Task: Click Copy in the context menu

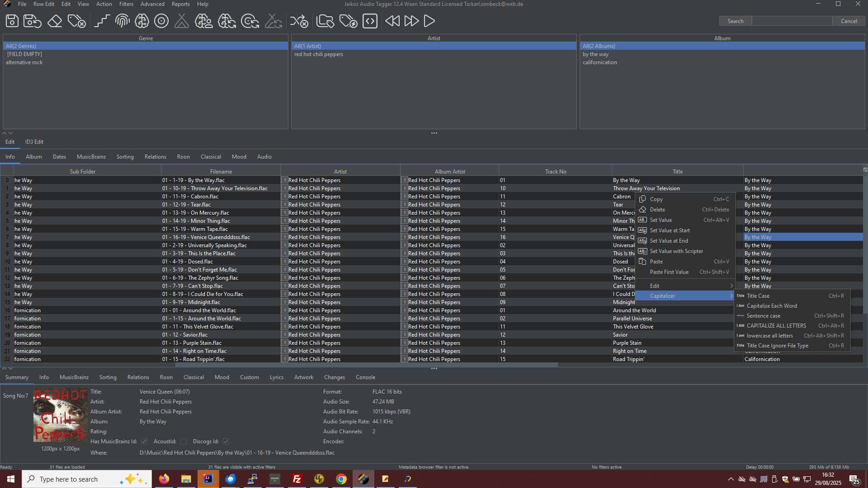Action: [x=685, y=199]
